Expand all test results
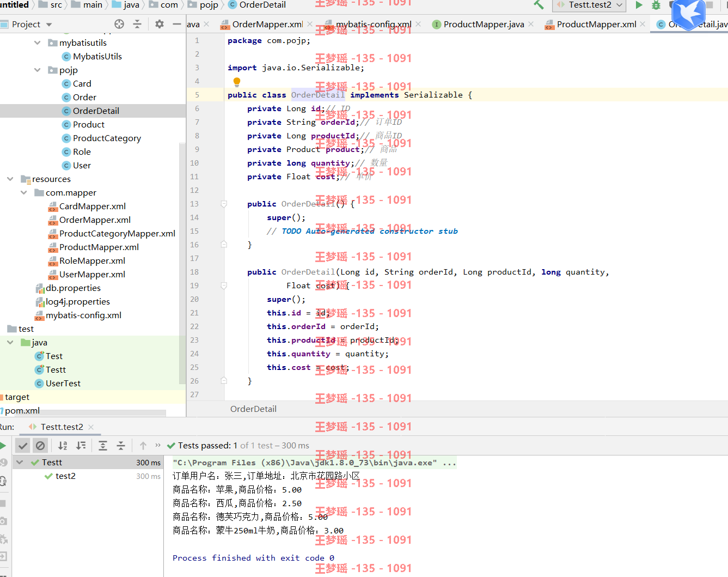This screenshot has height=577, width=728. [x=103, y=446]
